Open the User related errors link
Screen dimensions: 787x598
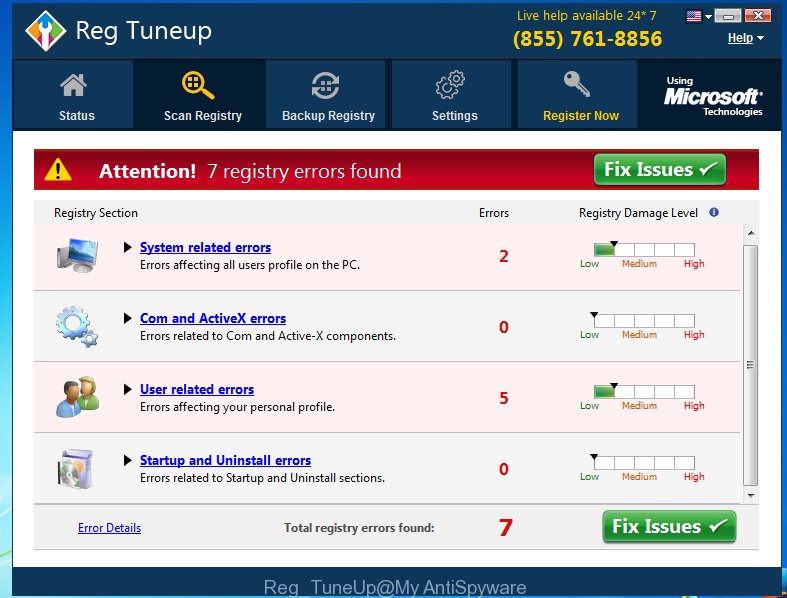coord(197,389)
